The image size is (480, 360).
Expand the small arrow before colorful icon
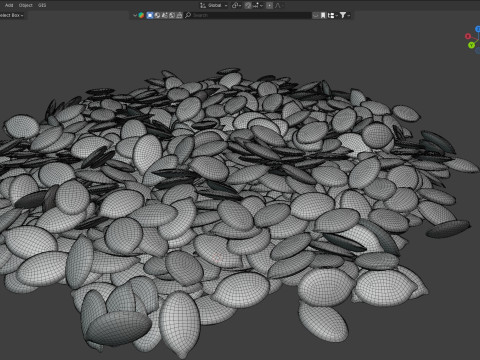click(135, 15)
